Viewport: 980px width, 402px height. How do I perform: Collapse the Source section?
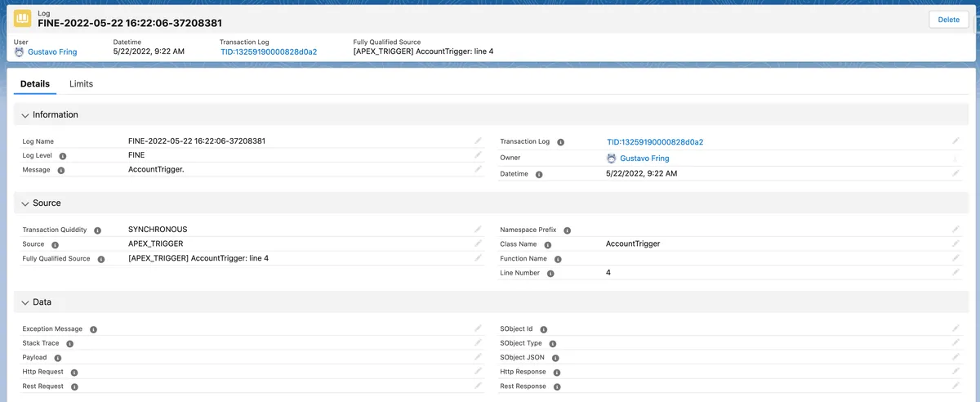point(25,203)
